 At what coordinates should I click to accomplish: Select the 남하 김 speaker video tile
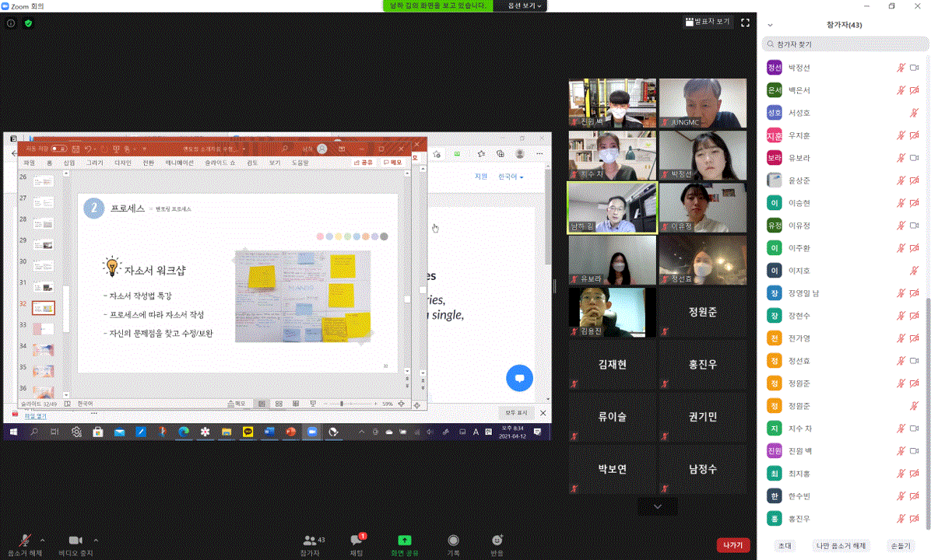point(612,208)
